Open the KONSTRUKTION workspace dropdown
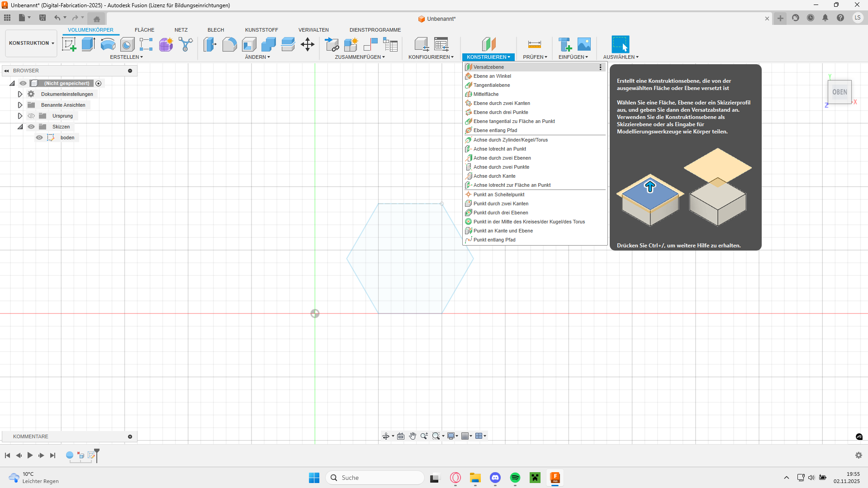The image size is (868, 488). pyautogui.click(x=31, y=43)
